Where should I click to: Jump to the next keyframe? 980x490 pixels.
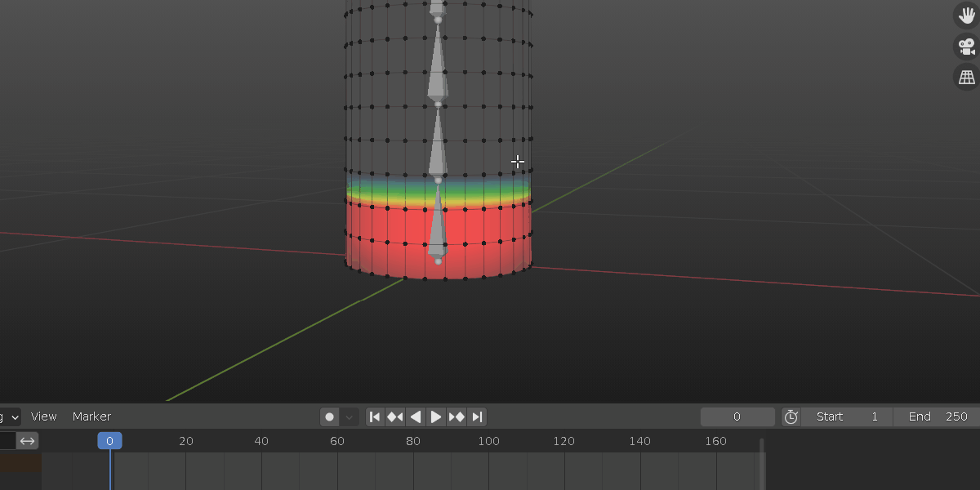tap(457, 416)
